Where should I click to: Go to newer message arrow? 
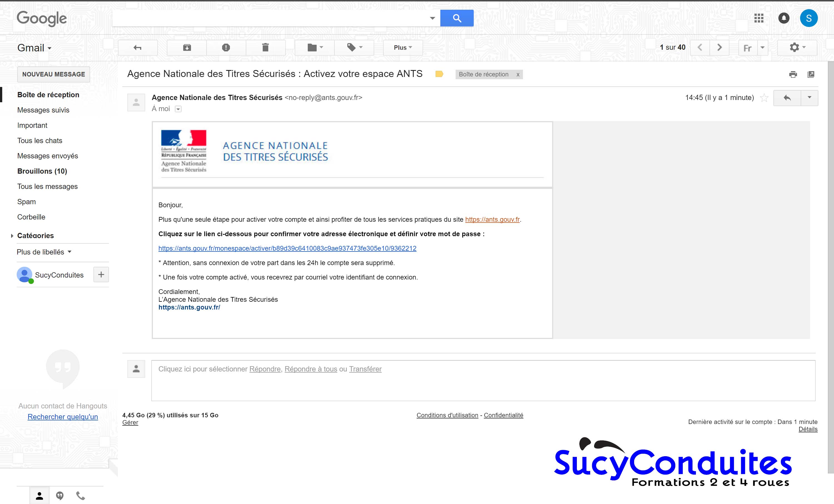point(700,48)
